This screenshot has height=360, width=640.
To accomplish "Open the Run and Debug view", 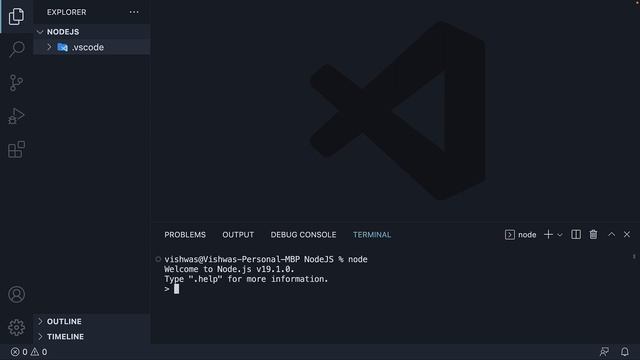I will (x=16, y=116).
